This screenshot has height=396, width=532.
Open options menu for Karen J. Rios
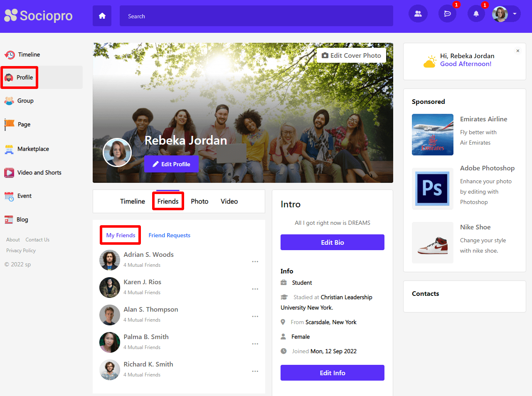[255, 289]
